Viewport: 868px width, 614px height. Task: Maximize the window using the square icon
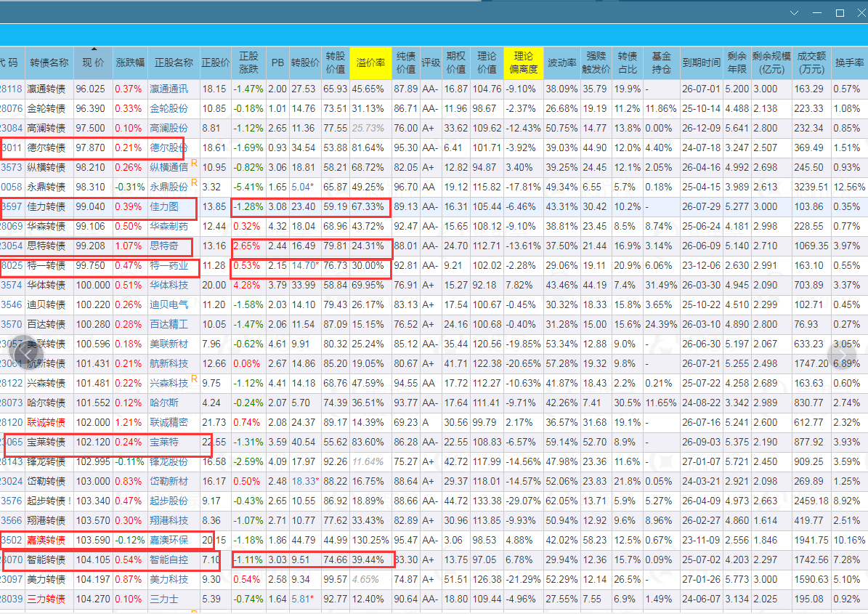[840, 13]
